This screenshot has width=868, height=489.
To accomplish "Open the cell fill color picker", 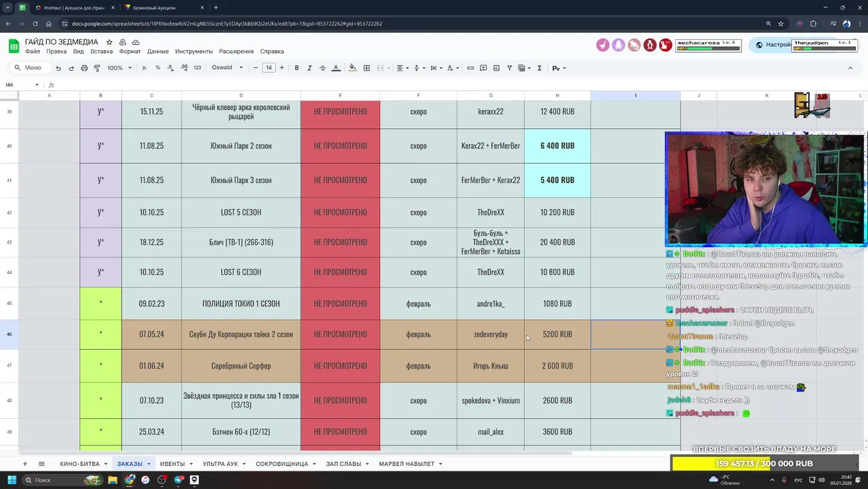I will [x=352, y=68].
